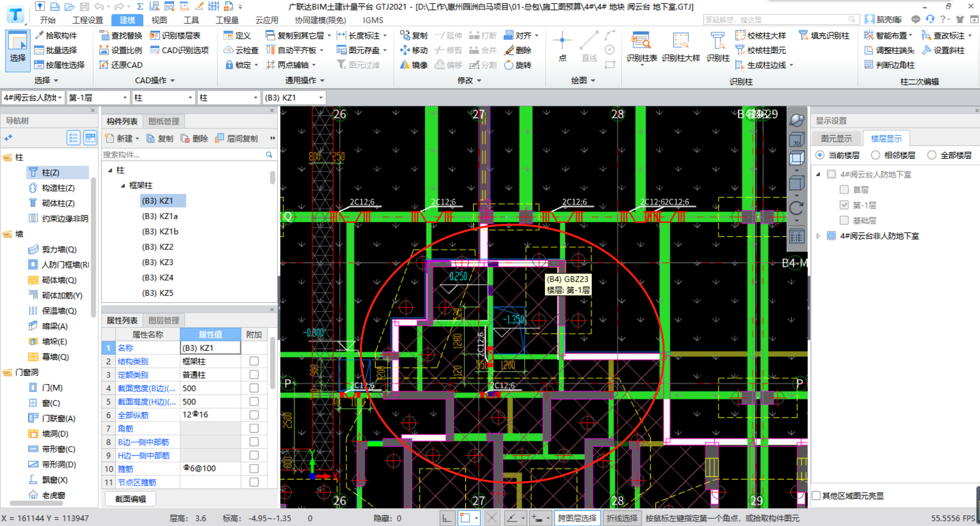
Task: Switch to the 视图 ribbon tab
Action: [159, 20]
